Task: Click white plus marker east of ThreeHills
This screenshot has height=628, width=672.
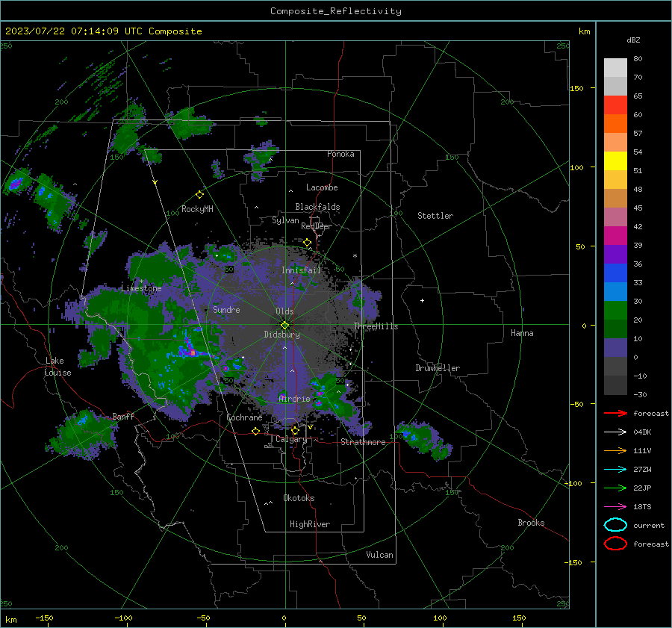Action: [422, 300]
